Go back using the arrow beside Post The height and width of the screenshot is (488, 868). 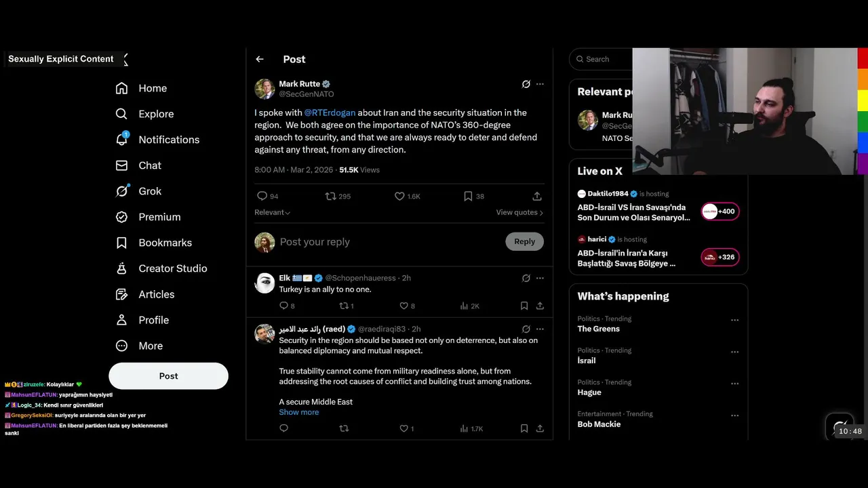point(260,60)
